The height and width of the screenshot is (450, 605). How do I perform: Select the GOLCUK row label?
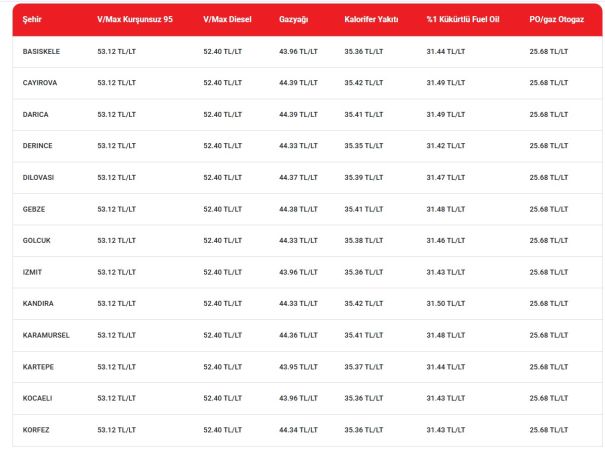37,240
